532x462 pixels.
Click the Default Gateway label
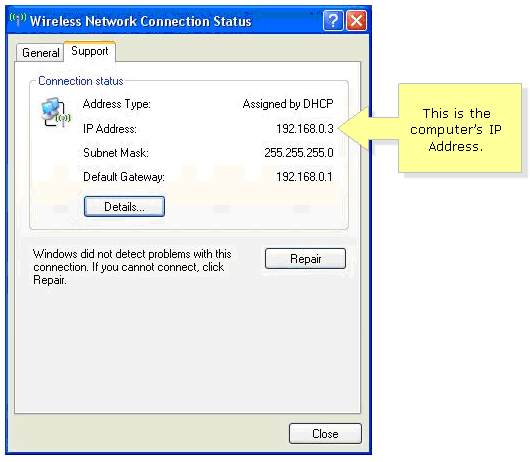(124, 177)
